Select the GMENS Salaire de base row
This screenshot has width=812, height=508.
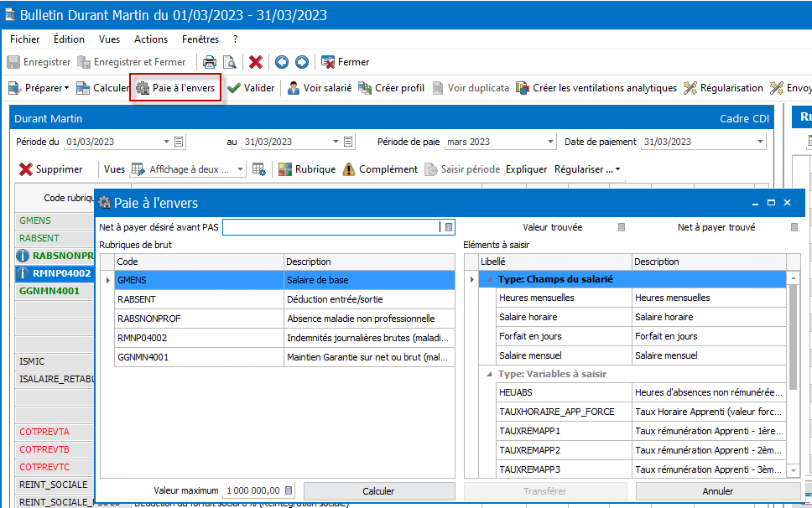(x=284, y=280)
